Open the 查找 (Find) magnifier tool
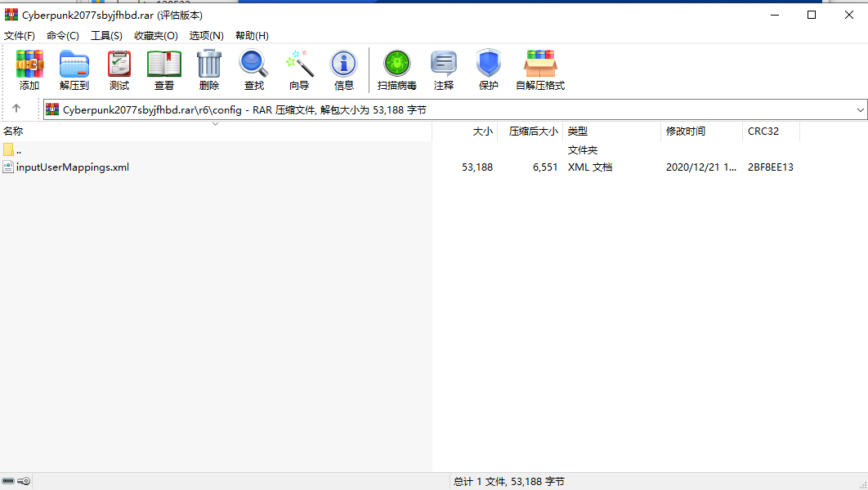Screen dimensions: 868x490 point(253,69)
